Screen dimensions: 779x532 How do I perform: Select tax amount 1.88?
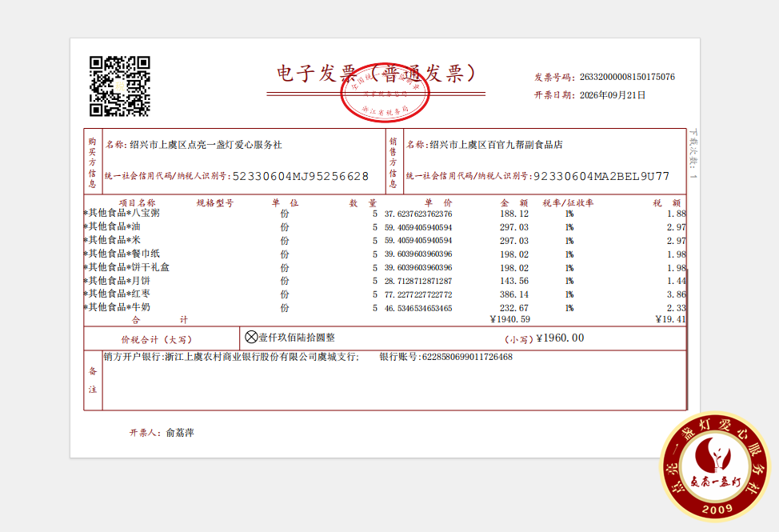point(676,214)
